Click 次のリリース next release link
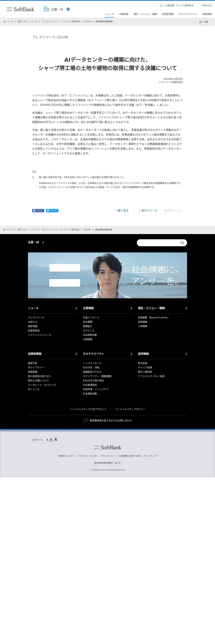 pyautogui.click(x=173, y=211)
